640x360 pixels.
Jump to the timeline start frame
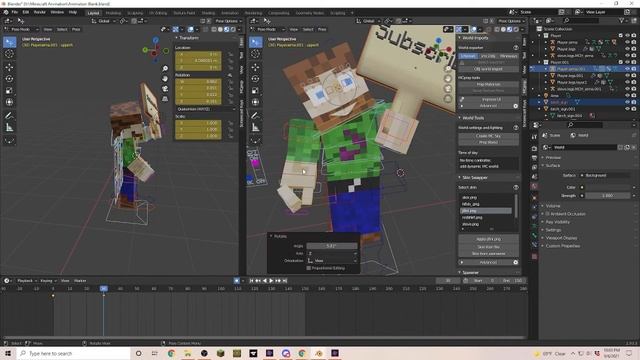[251, 281]
